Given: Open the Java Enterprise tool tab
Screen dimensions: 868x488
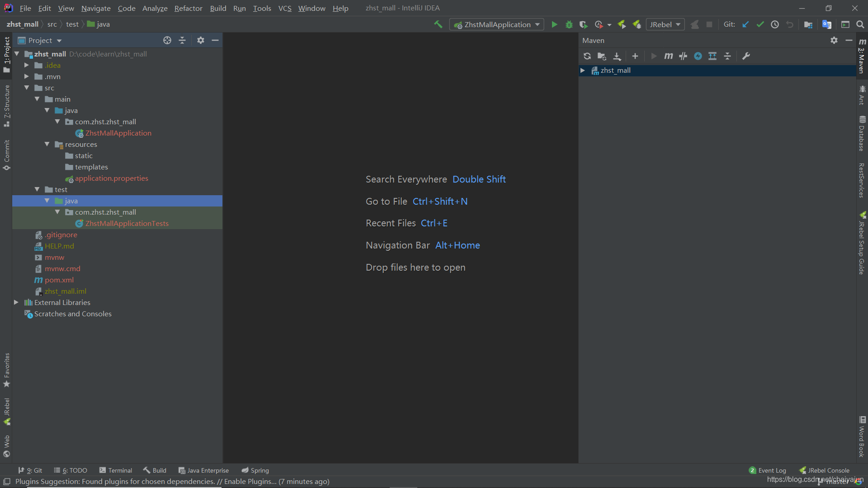Looking at the screenshot, I should point(203,470).
